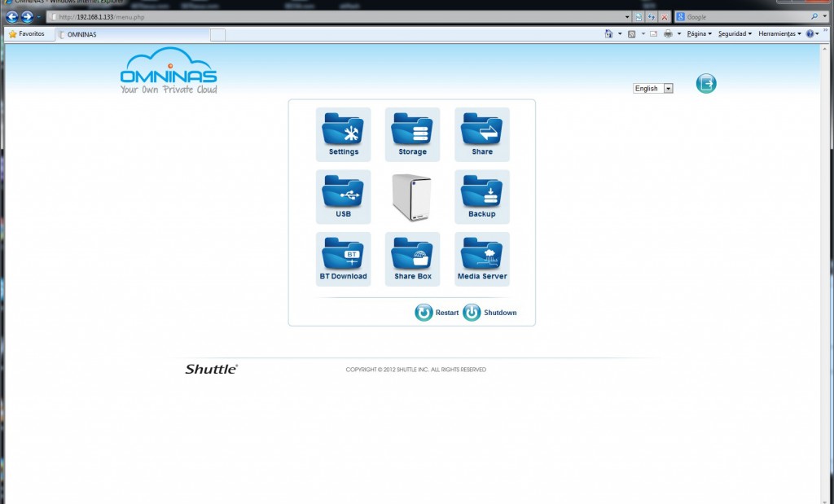Open the Favoritos button
Screen dimensions: 834x504
[x=27, y=34]
